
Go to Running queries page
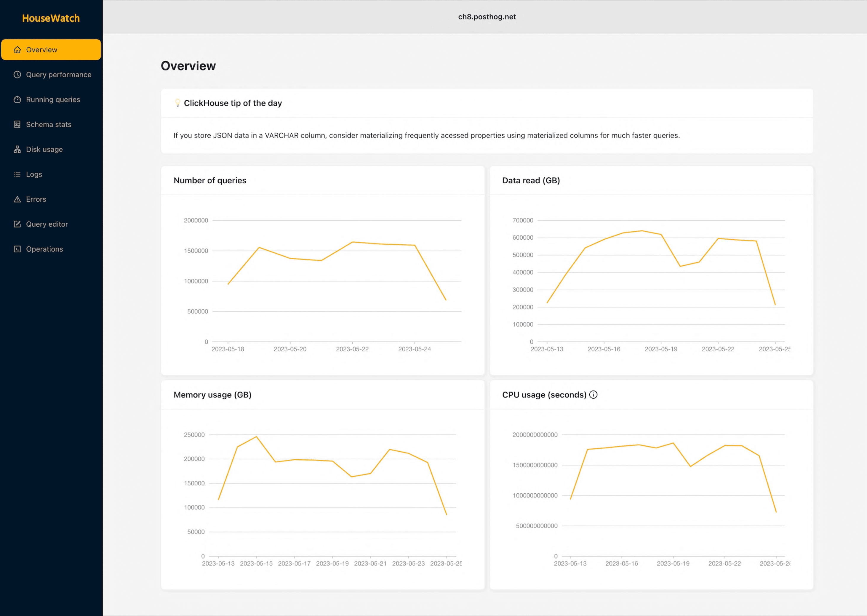tap(53, 100)
